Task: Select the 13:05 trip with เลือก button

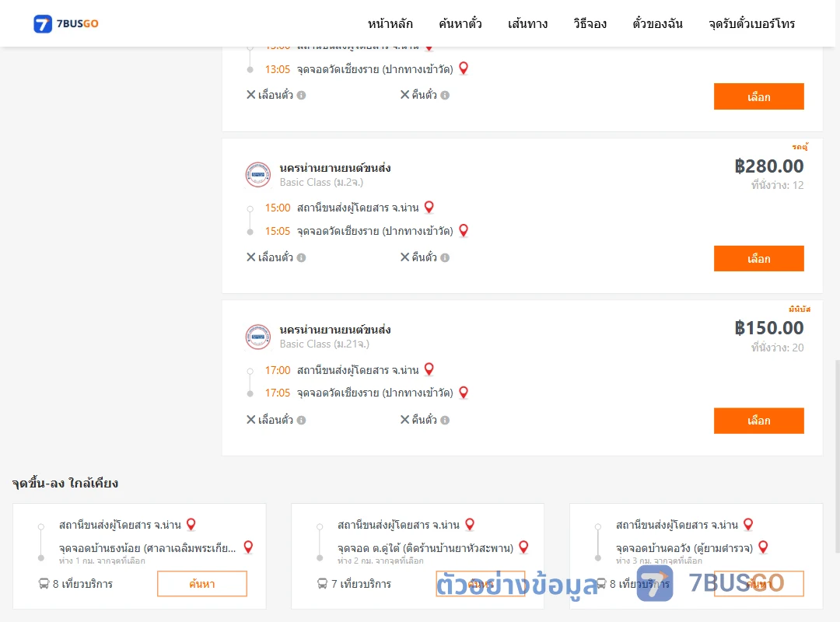Action: (758, 96)
